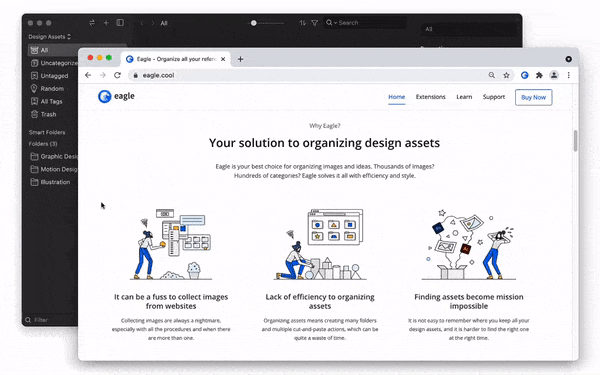Viewport: 600px width, 375px height.
Task: Click the All breadcrumb in the Eagle app toolbar
Action: pos(164,23)
